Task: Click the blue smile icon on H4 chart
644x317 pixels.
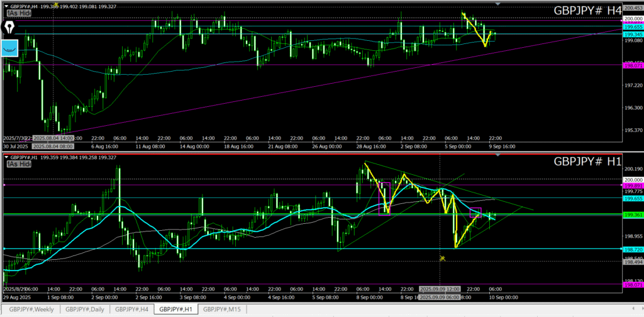Action: pos(9,48)
